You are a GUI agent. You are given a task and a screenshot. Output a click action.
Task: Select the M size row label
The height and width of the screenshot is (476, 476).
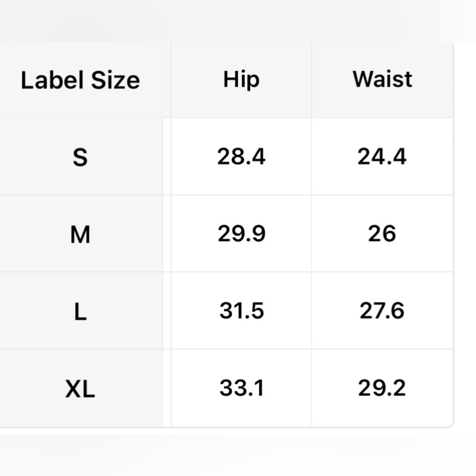pos(81,233)
